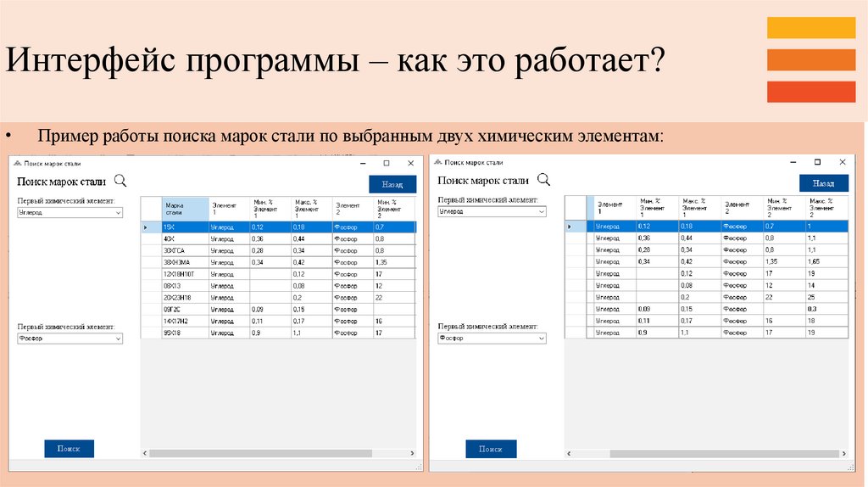Click the magnifier icon in left window
This screenshot has height=487, width=868.
pyautogui.click(x=120, y=181)
